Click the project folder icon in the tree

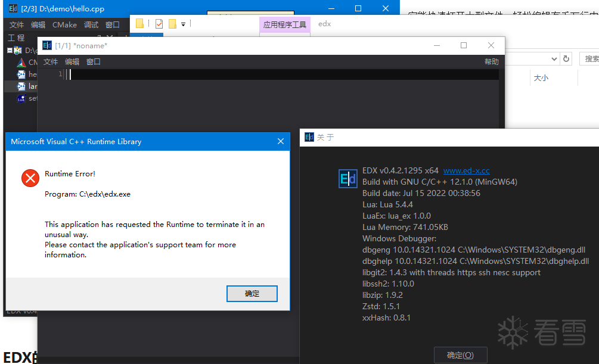click(x=17, y=51)
